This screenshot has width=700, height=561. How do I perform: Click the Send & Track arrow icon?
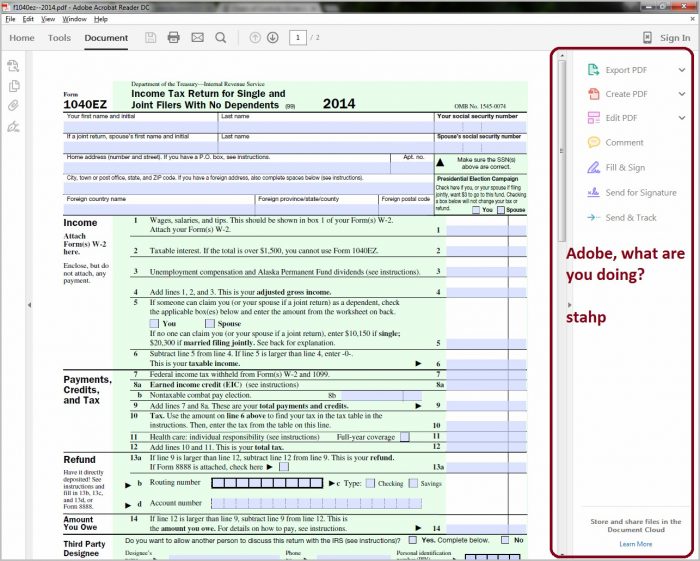pyautogui.click(x=593, y=217)
